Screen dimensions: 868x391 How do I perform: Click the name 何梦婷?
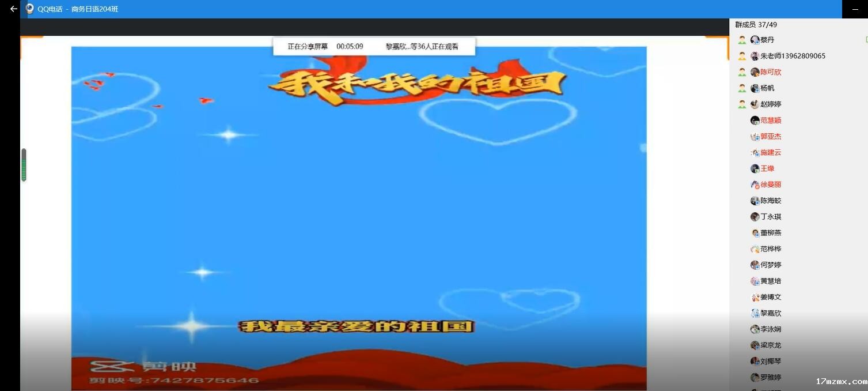pos(771,265)
